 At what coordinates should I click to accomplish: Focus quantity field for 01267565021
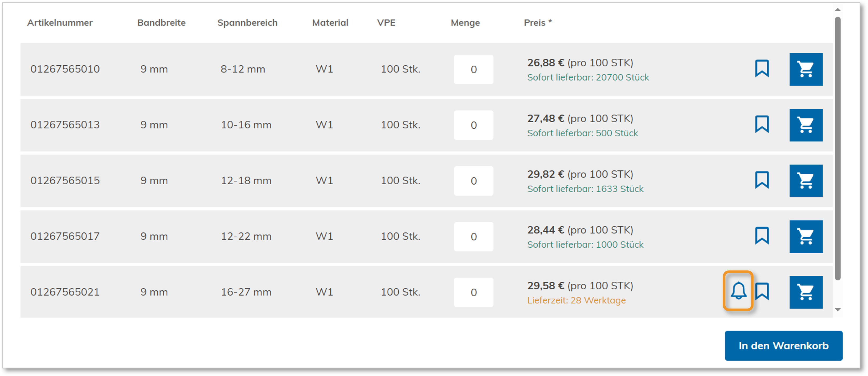click(474, 293)
